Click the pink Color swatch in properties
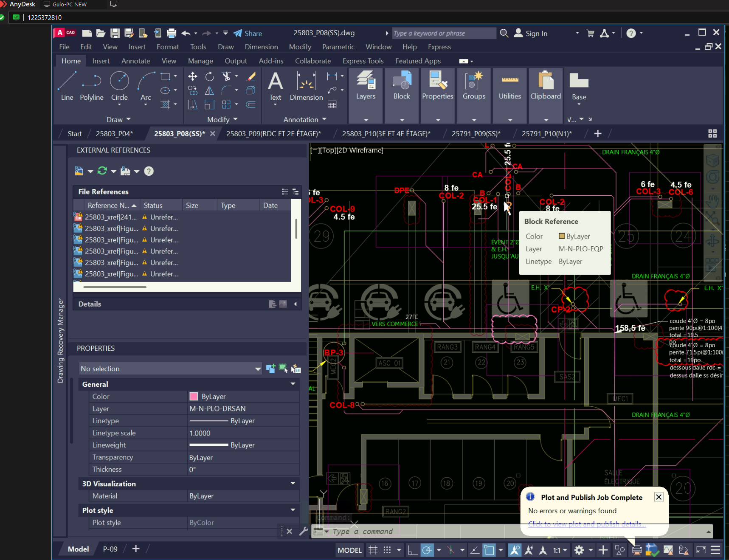Image resolution: width=729 pixels, height=560 pixels. (194, 396)
